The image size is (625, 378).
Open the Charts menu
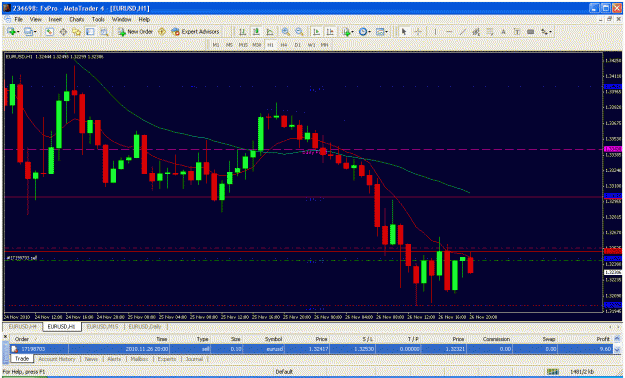pos(77,19)
